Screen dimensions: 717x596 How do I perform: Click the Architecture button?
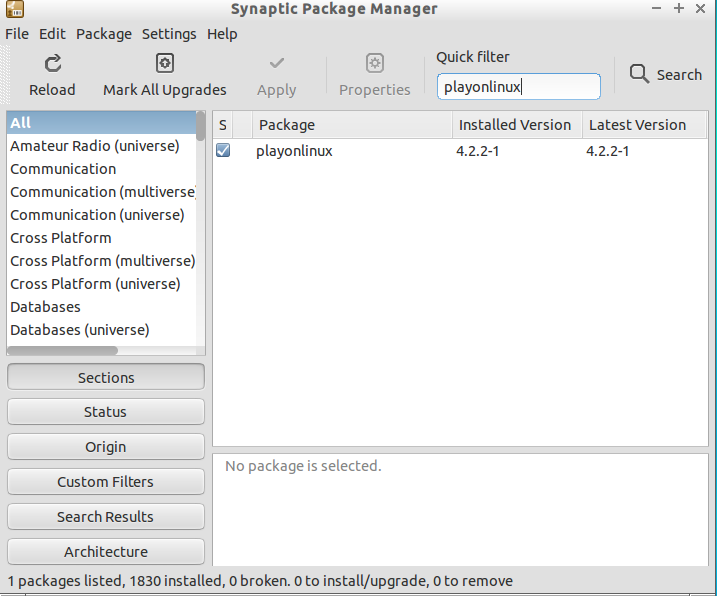(x=106, y=552)
